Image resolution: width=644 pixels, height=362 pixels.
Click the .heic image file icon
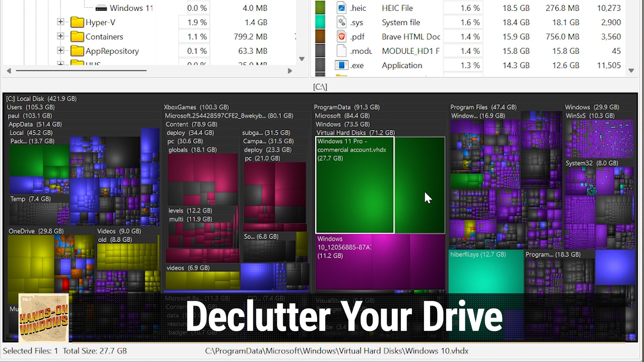pos(341,8)
